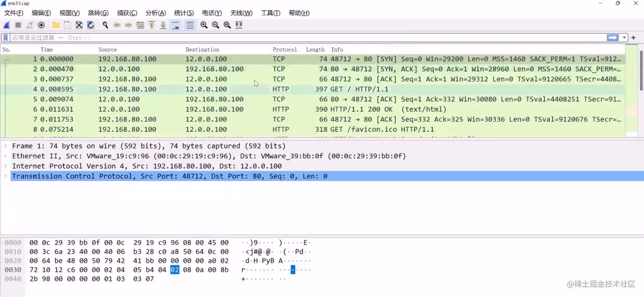Open display filter bookmarks icon

(x=6, y=38)
